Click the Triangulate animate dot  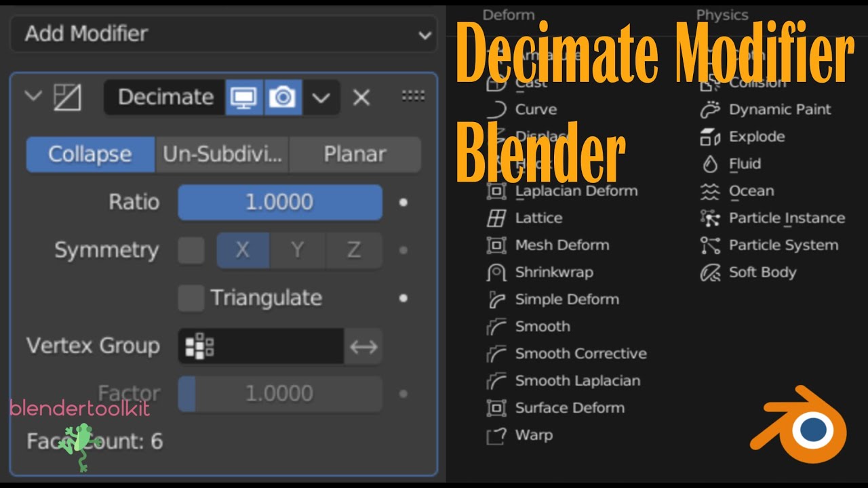tap(403, 298)
